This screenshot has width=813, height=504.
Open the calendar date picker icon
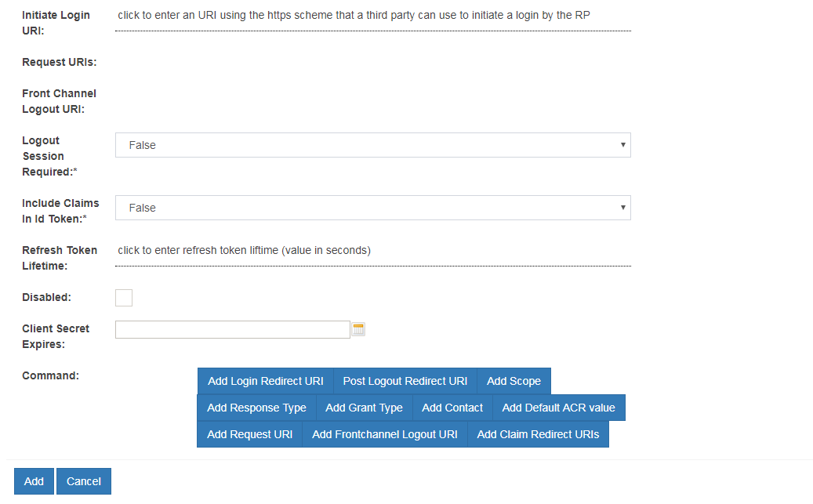point(358,329)
